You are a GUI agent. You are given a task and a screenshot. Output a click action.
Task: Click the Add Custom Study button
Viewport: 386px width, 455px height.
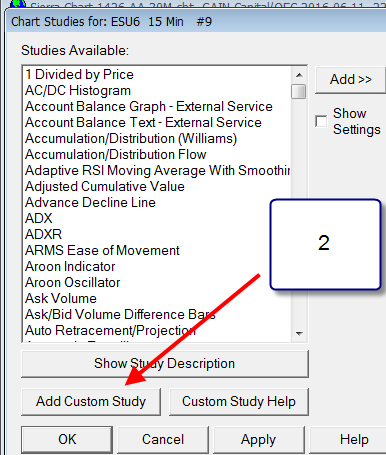pyautogui.click(x=91, y=401)
